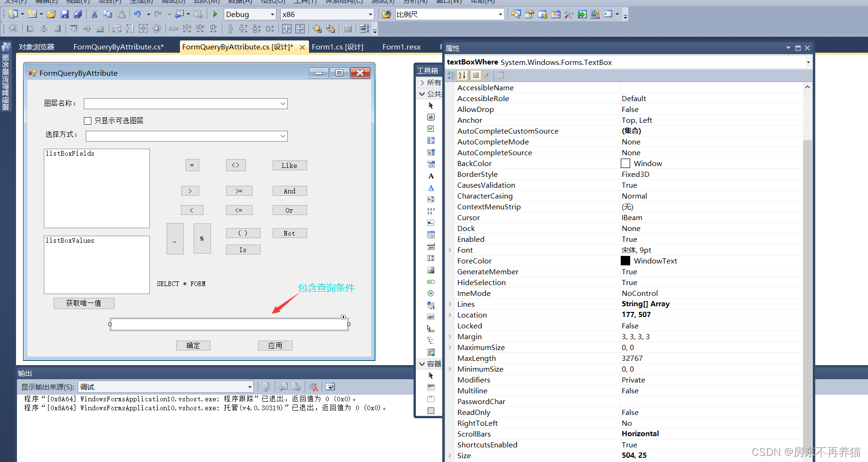The width and height of the screenshot is (868, 462).
Task: Expand the Font property node
Action: (450, 250)
